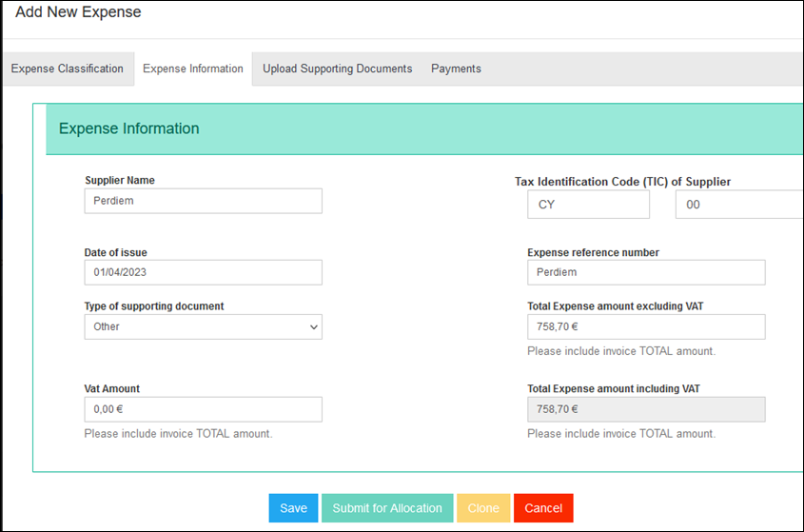804x532 pixels.
Task: Open the Upload Supporting Documents tab
Action: (x=337, y=69)
